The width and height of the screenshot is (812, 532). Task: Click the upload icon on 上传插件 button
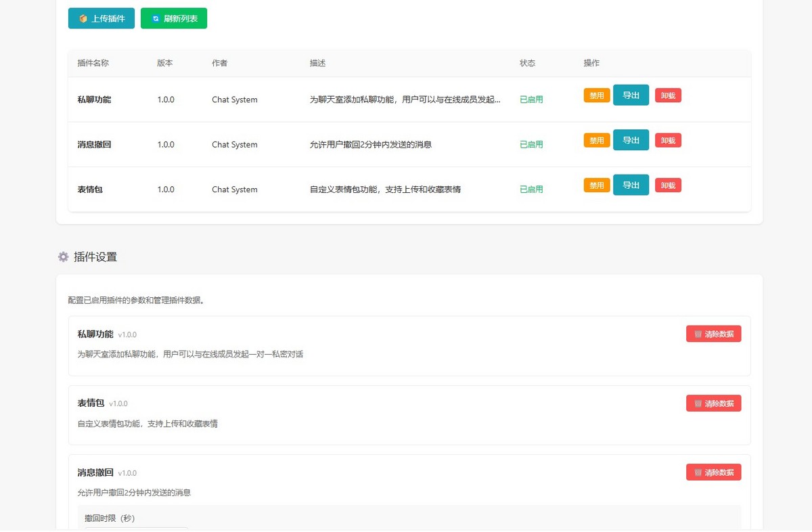[83, 18]
